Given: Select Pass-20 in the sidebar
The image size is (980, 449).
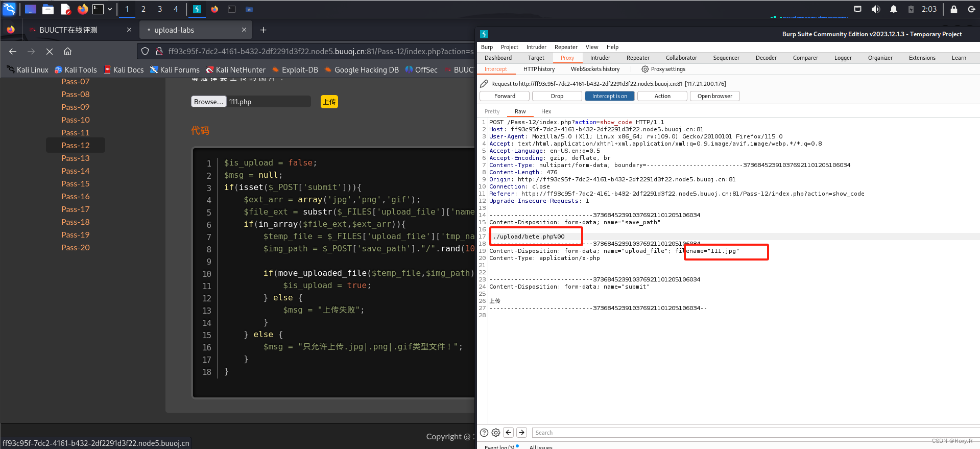Looking at the screenshot, I should click(x=76, y=247).
